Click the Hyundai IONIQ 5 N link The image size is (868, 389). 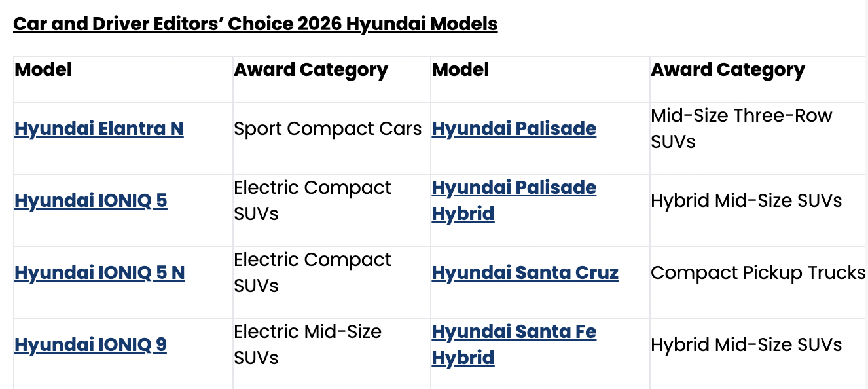pos(99,272)
